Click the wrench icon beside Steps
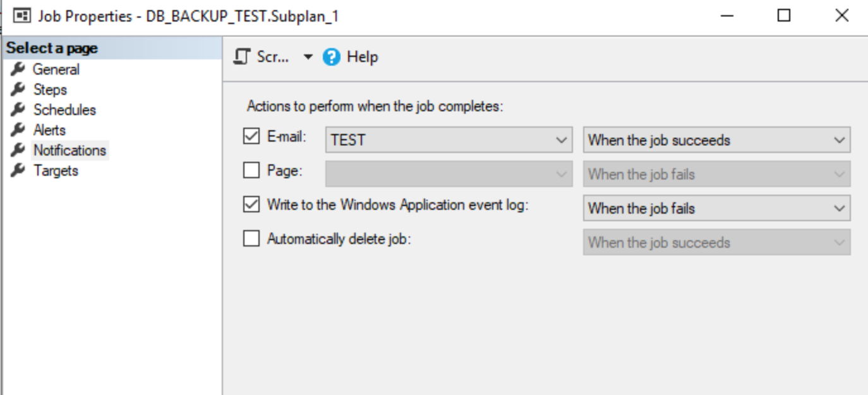The height and width of the screenshot is (395, 868). point(18,89)
